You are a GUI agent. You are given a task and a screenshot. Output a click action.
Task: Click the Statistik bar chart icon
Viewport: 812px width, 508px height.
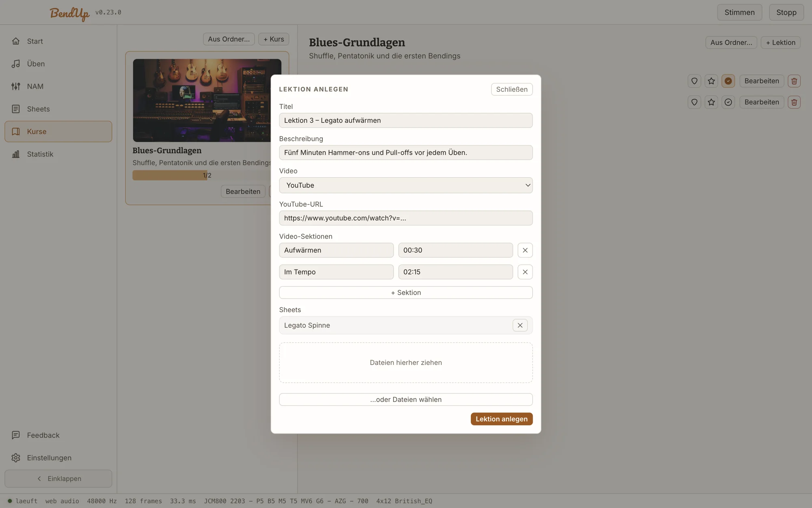(x=16, y=154)
